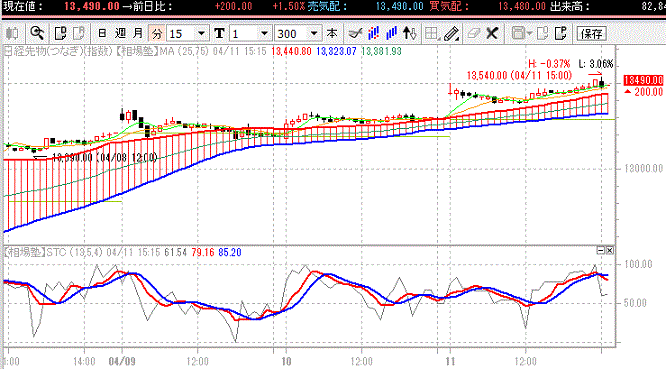Click the copy chart settings icon
Image resolution: width=666 pixels, height=369 pixels.
[61, 33]
